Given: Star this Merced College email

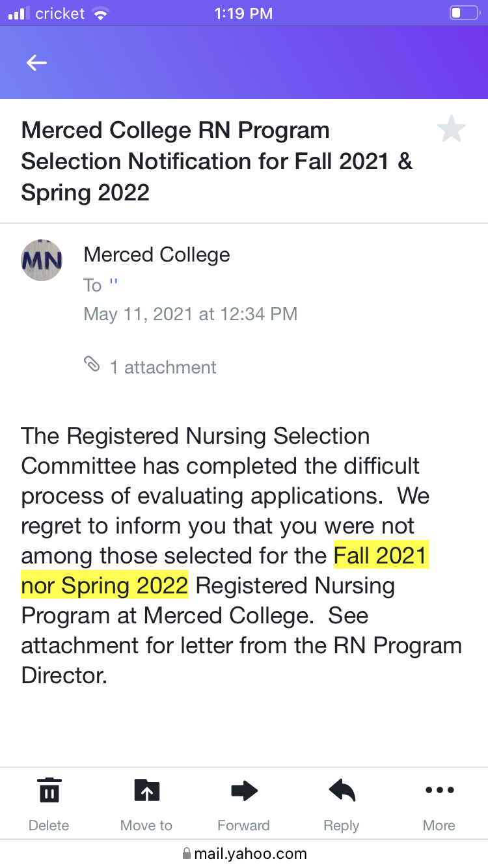Looking at the screenshot, I should pos(451,129).
